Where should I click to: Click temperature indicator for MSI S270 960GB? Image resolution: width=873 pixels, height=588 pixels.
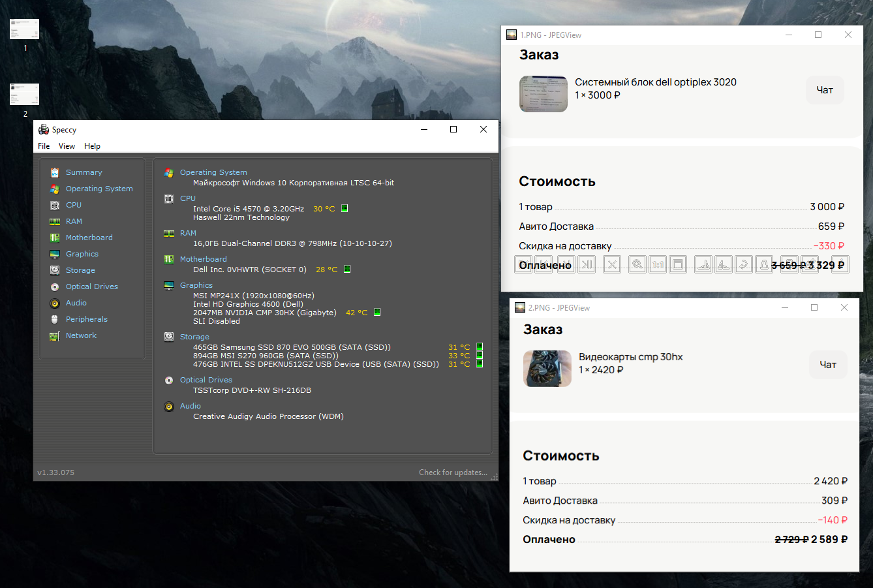pos(480,355)
